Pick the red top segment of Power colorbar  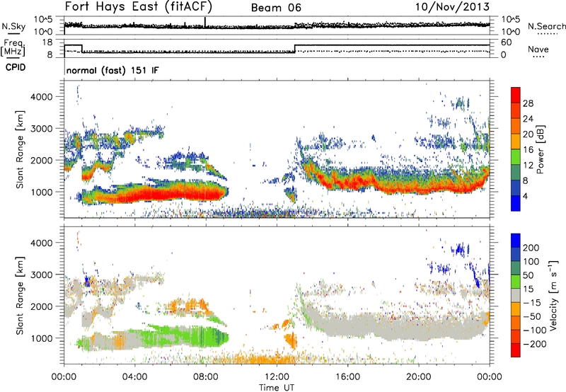click(x=516, y=95)
